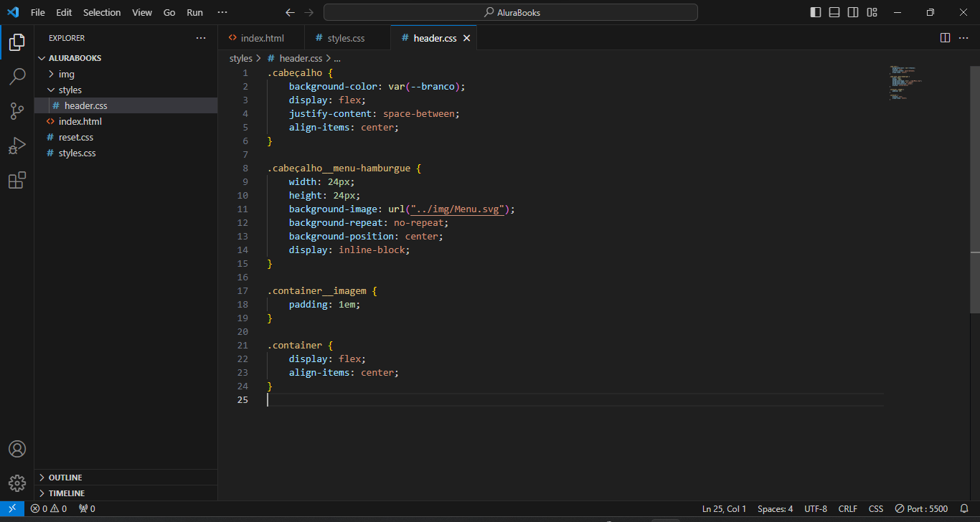
Task: Change indentation via Spaces: 4
Action: (x=775, y=508)
